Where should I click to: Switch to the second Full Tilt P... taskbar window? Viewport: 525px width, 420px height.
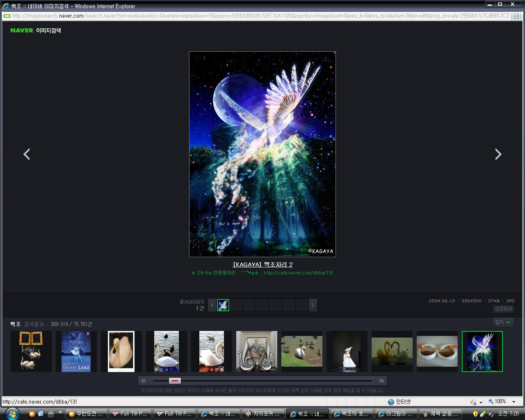coord(175,414)
